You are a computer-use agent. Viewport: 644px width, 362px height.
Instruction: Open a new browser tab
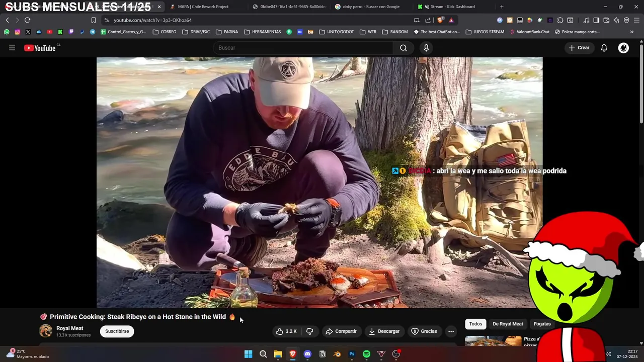point(502,7)
